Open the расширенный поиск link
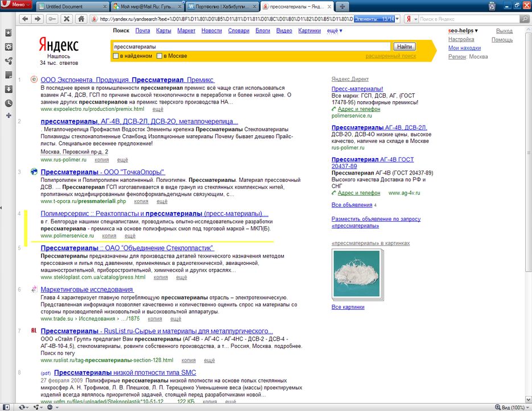Viewport: 532px width, 411px height. (391, 56)
